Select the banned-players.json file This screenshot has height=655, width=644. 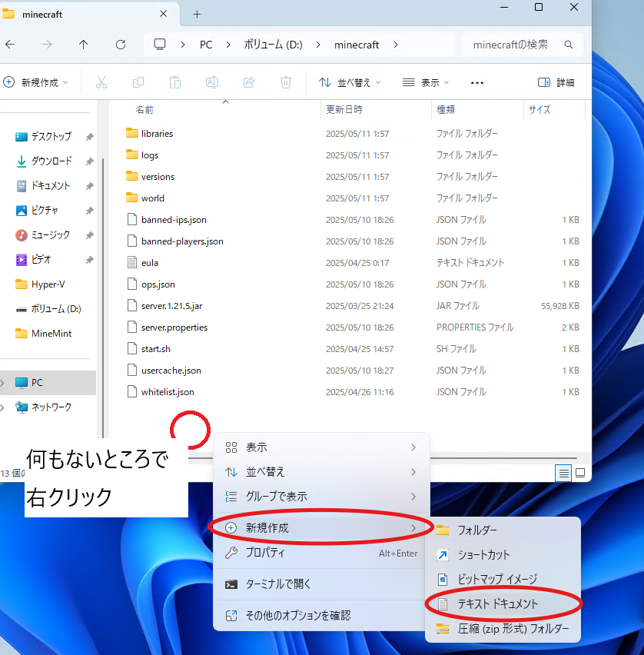tap(182, 241)
